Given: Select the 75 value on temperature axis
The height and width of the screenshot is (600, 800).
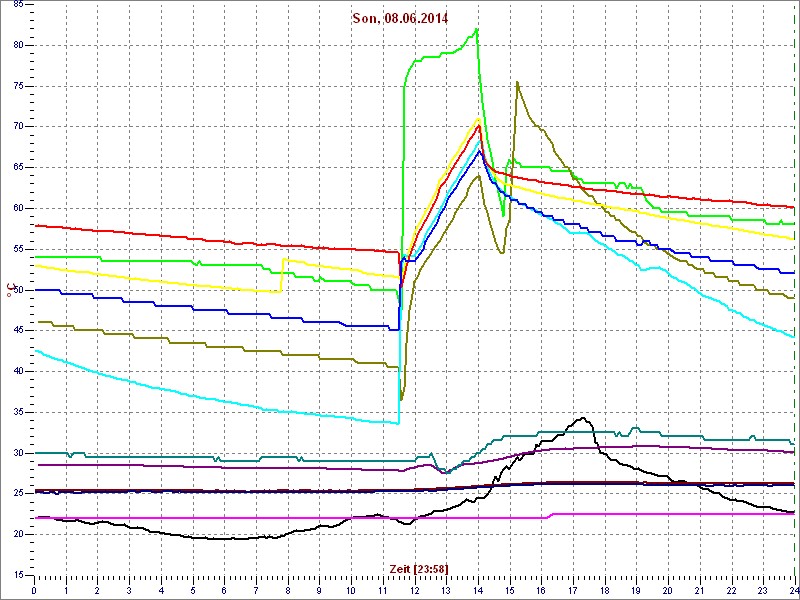Looking at the screenshot, I should 17,86.
